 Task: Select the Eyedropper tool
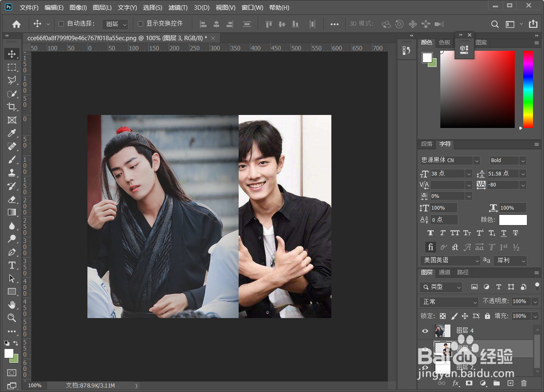tap(12, 133)
